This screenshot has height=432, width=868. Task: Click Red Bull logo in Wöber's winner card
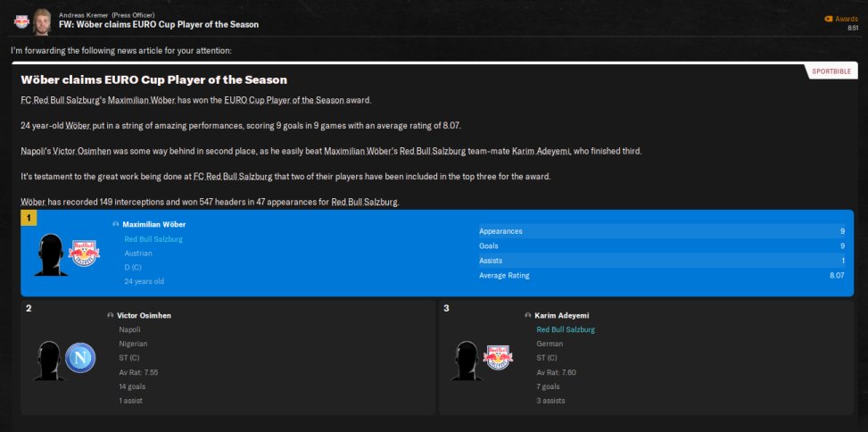[x=85, y=254]
